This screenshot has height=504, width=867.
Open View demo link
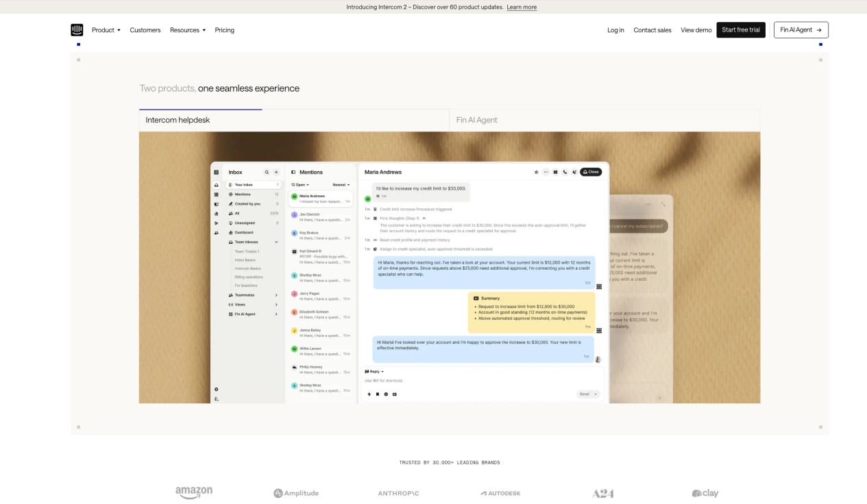(696, 30)
